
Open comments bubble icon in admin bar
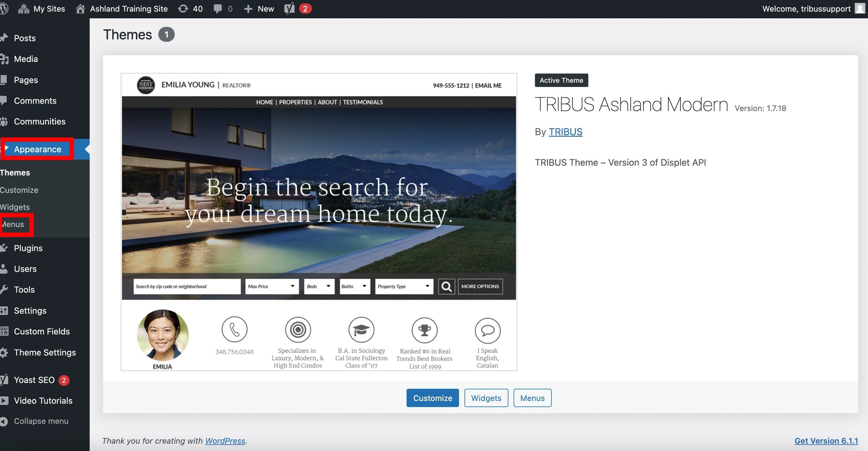coord(218,9)
